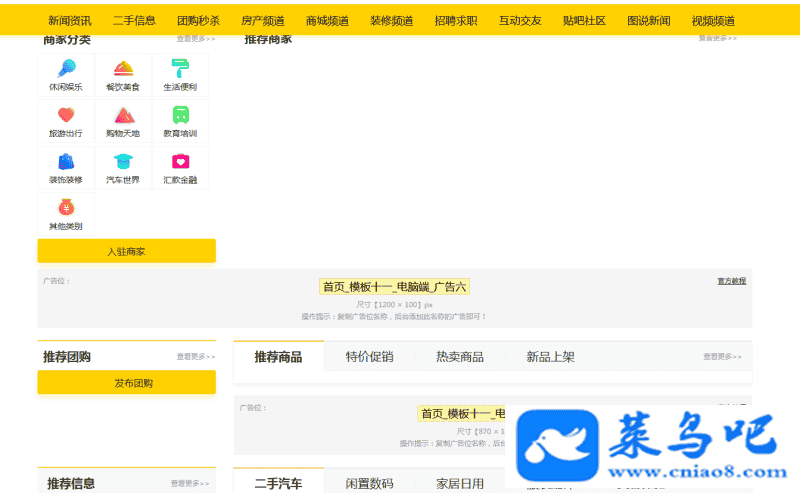Choose the 购物天地 mountain icon

(123, 115)
